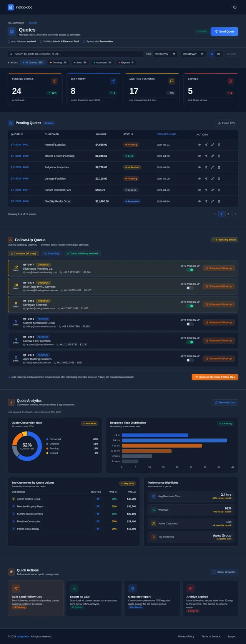This screenshot has height=644, width=246.
Task: Click Send All Overdue Follow-Ups button
Action: 215,377
